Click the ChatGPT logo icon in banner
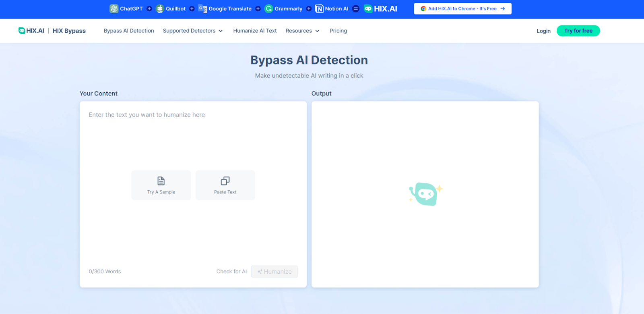644x314 pixels. tap(114, 8)
